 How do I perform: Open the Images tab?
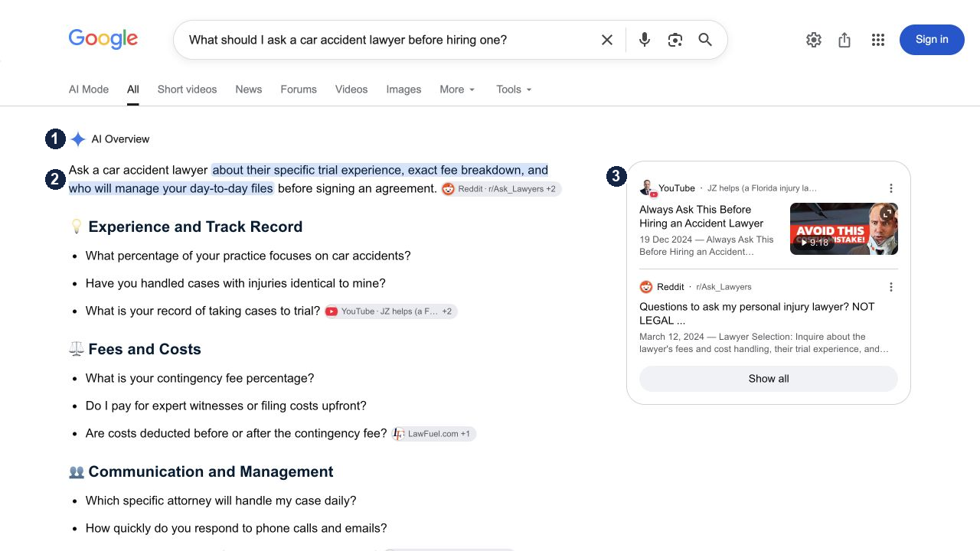403,90
